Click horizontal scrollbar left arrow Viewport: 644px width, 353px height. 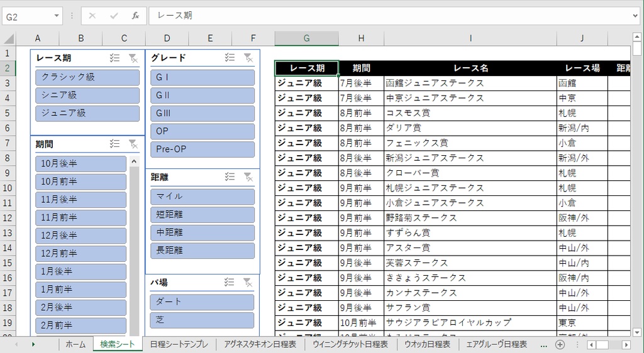pyautogui.click(x=591, y=344)
